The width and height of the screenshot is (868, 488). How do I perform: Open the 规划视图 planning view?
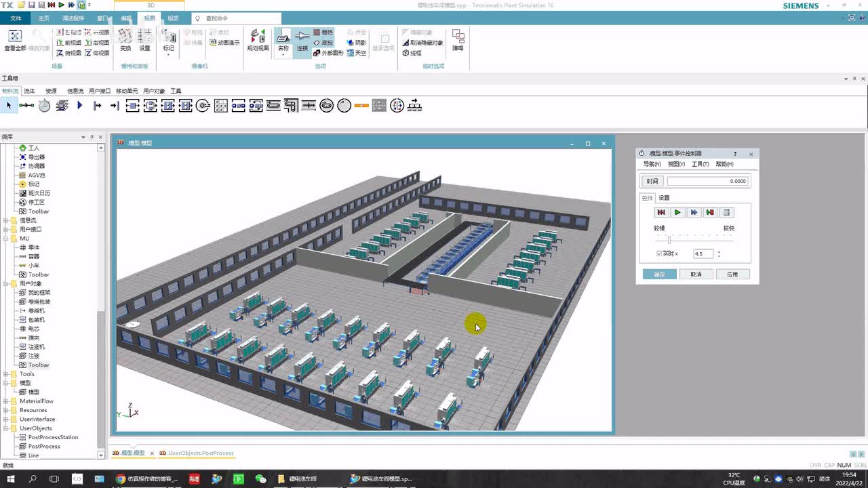[x=258, y=40]
